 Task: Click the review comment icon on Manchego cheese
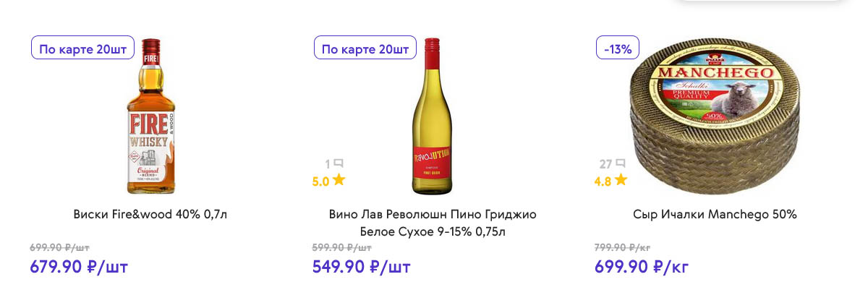(x=621, y=163)
